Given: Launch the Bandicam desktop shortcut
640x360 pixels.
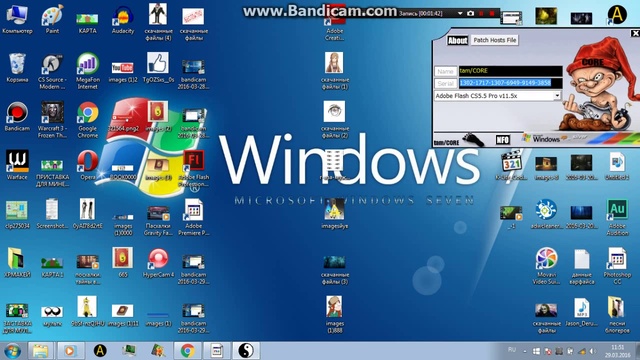Looking at the screenshot, I should click(x=17, y=117).
